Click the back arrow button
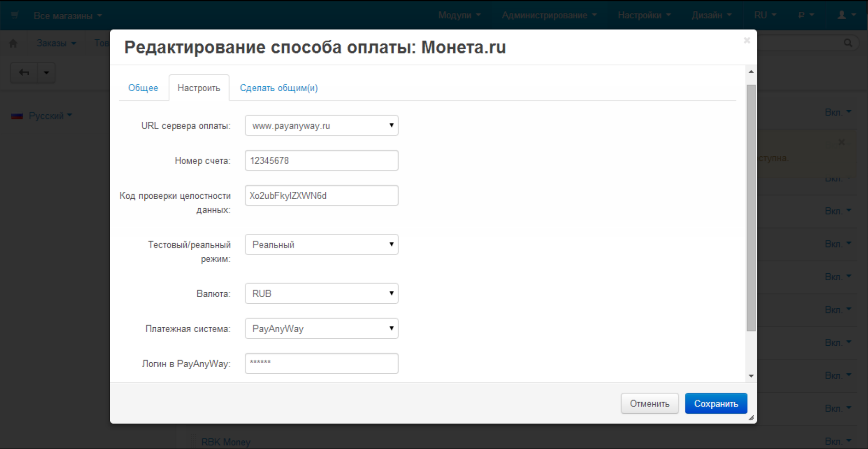Viewport: 868px width, 449px height. point(24,73)
